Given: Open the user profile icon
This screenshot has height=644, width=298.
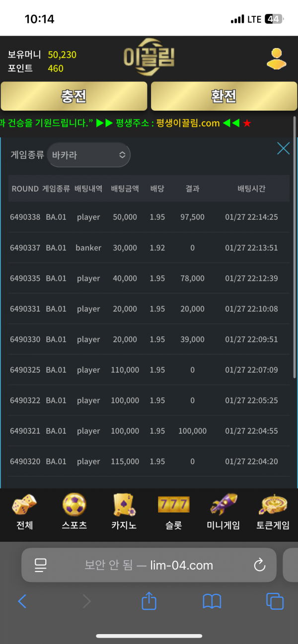Looking at the screenshot, I should click(x=277, y=59).
